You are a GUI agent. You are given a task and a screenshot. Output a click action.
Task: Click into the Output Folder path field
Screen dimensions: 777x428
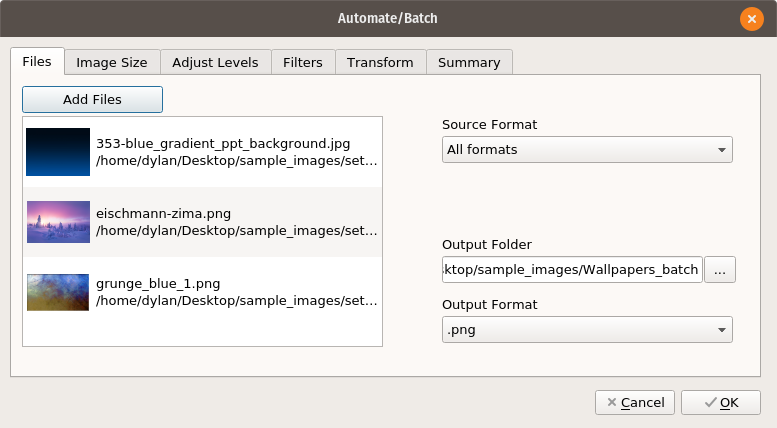coord(572,269)
